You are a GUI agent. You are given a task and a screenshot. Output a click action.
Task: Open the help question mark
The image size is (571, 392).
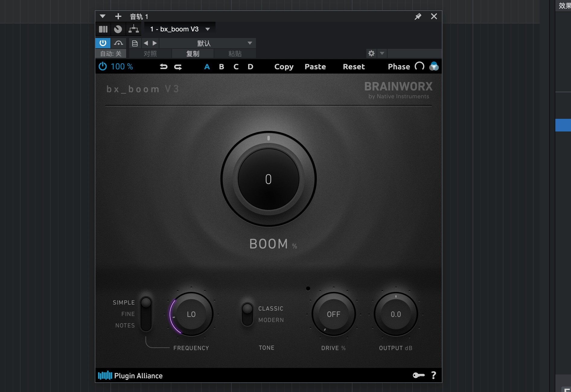(434, 375)
